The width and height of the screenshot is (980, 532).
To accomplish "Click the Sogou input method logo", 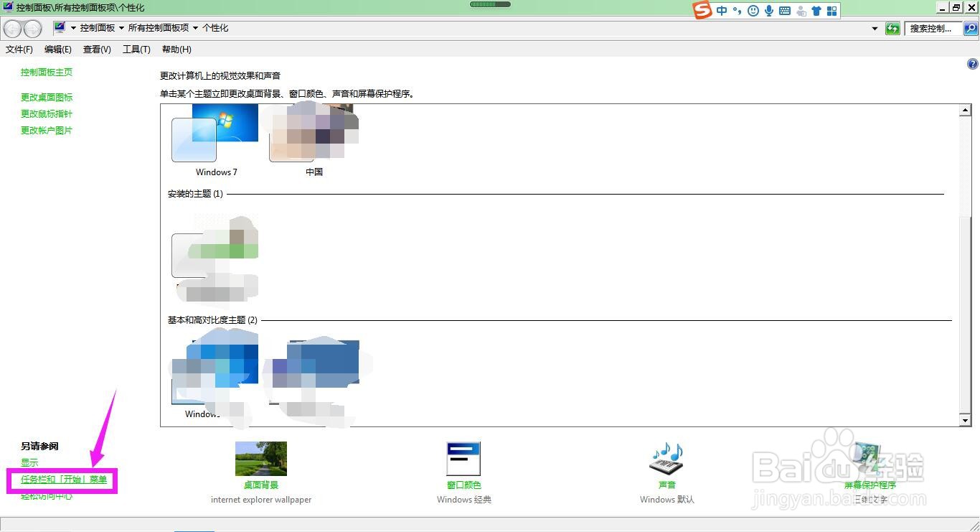I will pos(702,10).
